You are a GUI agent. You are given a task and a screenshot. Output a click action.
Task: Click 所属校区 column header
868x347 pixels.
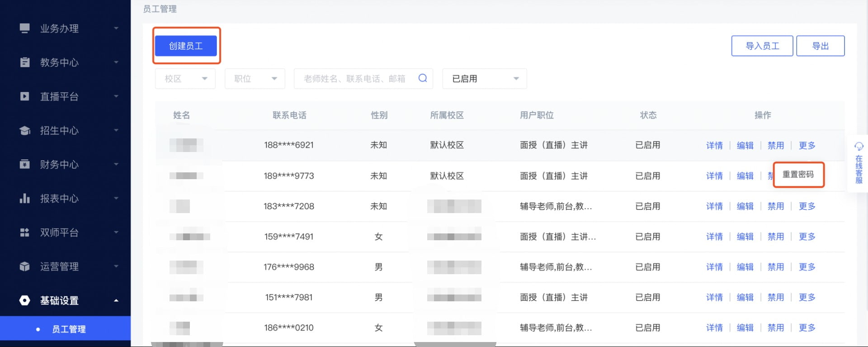tap(447, 115)
